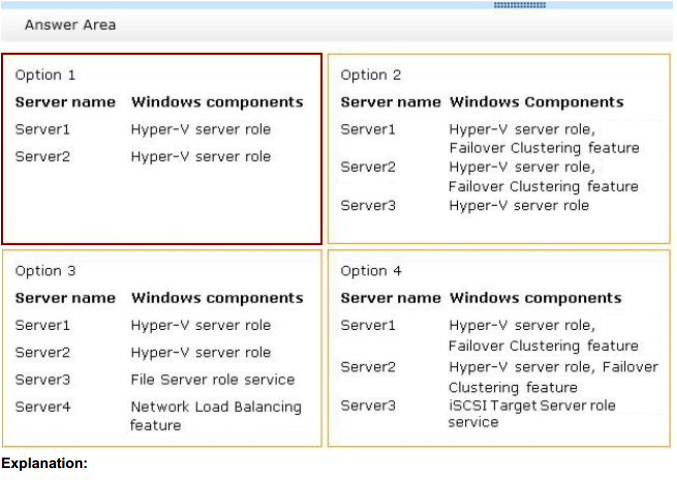
Task: Click Server1 in Option 4
Action: (x=368, y=326)
